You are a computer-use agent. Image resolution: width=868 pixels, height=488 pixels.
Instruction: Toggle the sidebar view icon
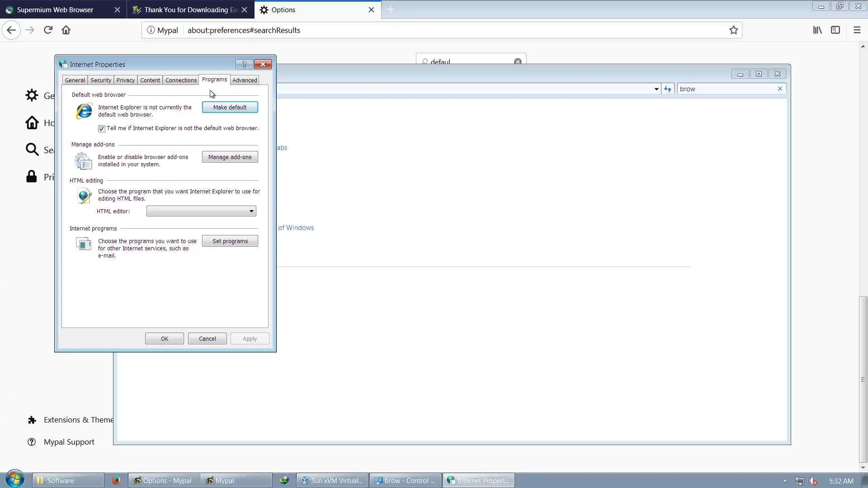[x=835, y=30]
